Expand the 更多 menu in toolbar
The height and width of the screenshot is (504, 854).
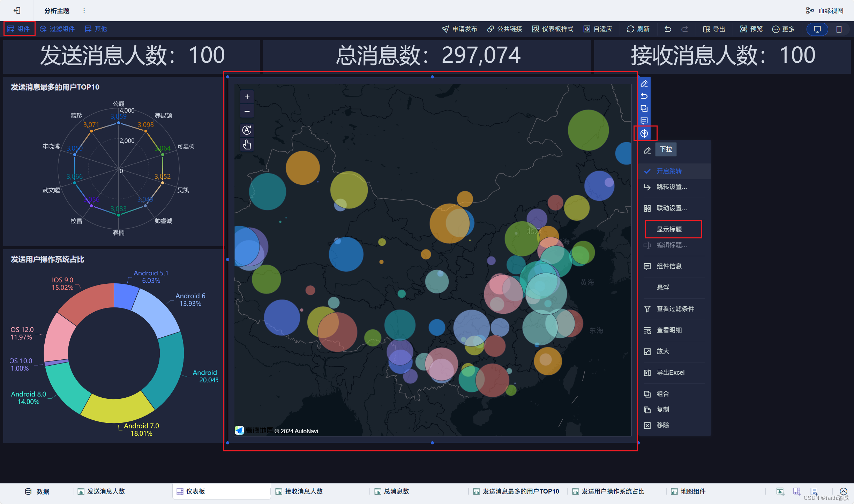[784, 29]
